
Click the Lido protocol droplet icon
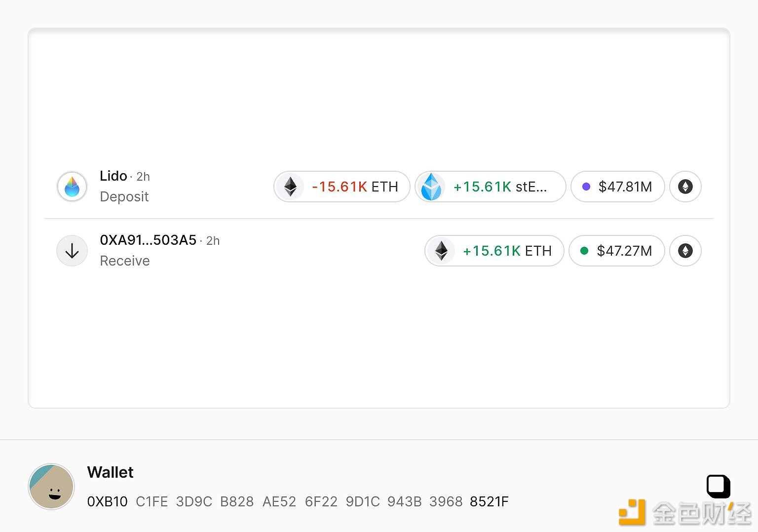point(72,187)
